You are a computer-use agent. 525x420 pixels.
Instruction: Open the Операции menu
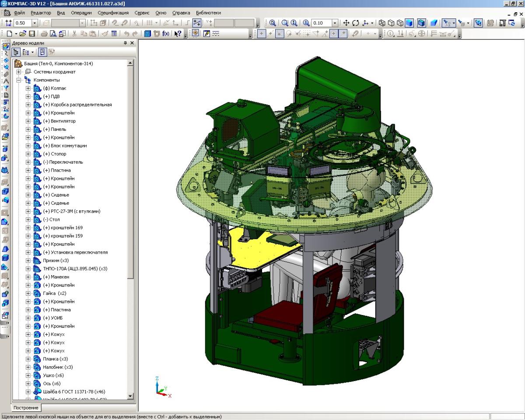click(81, 13)
